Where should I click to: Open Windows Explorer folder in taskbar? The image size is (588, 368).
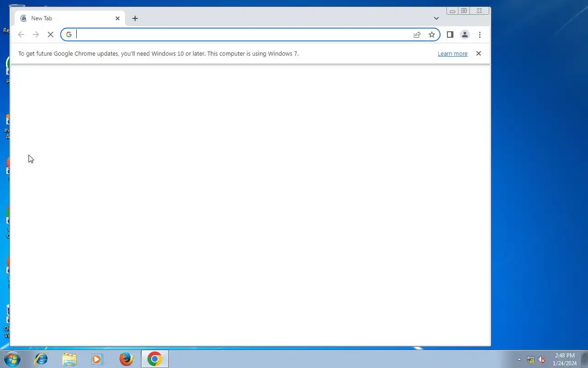[x=69, y=359]
